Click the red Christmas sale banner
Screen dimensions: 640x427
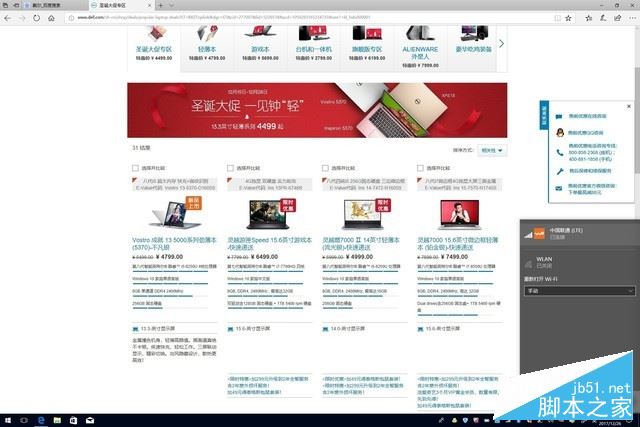tap(317, 110)
